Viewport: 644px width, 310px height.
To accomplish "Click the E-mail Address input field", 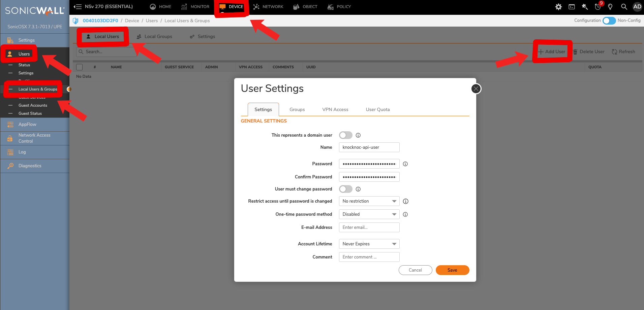I will pyautogui.click(x=369, y=227).
